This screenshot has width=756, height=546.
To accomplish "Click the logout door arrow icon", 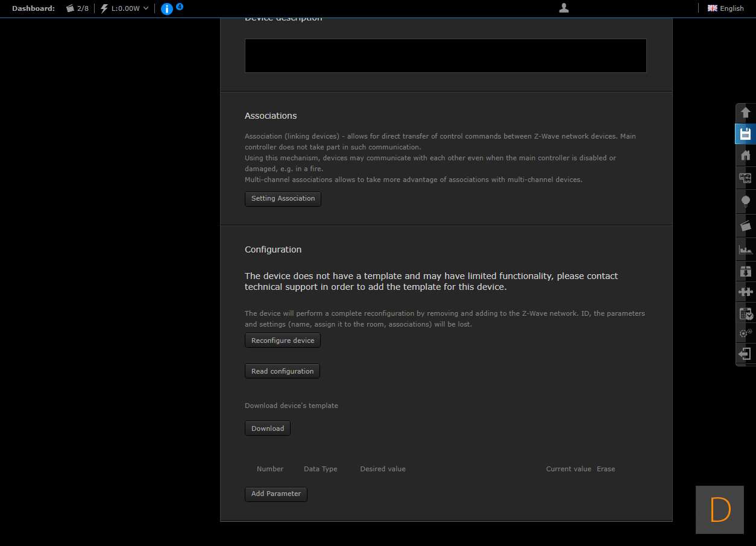I will pyautogui.click(x=745, y=354).
